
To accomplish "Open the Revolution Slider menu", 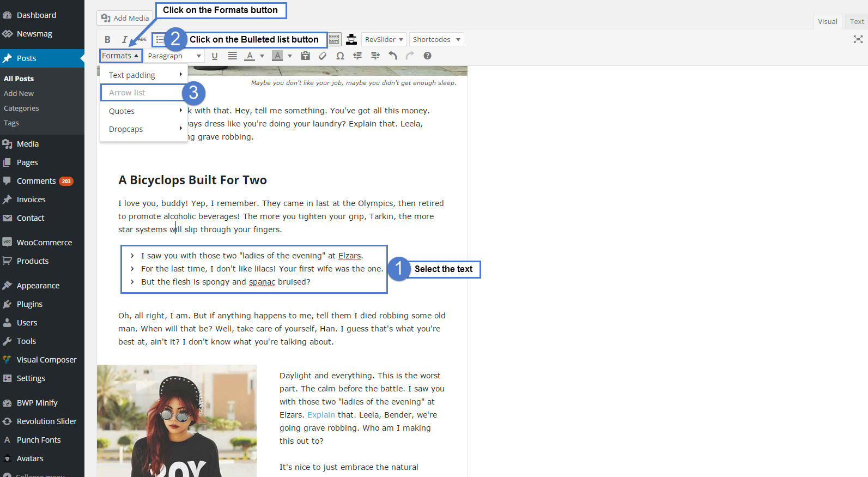I will pyautogui.click(x=42, y=421).
